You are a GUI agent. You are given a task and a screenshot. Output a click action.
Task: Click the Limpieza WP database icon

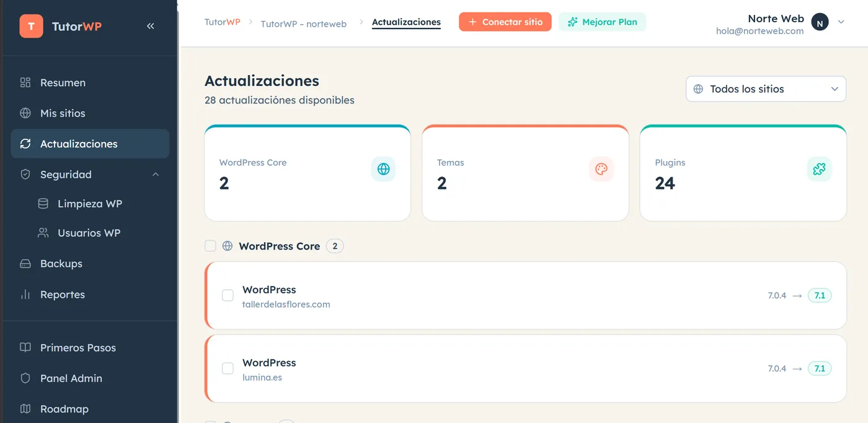(x=43, y=204)
